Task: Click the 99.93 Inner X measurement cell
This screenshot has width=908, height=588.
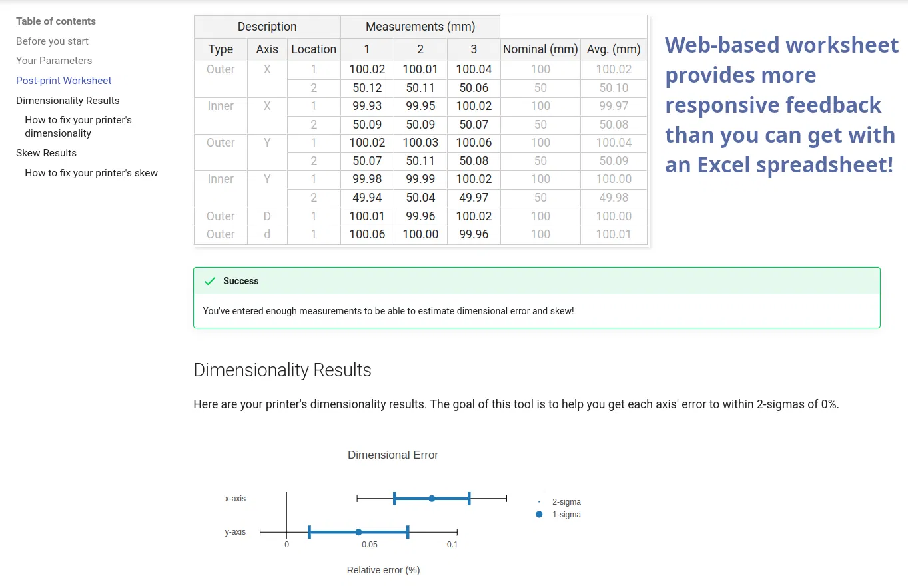Action: point(367,106)
